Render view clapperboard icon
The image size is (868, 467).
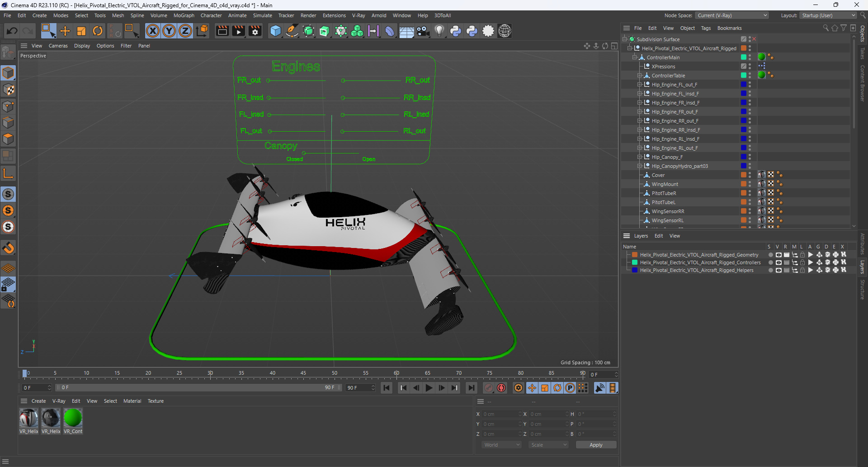[222, 31]
